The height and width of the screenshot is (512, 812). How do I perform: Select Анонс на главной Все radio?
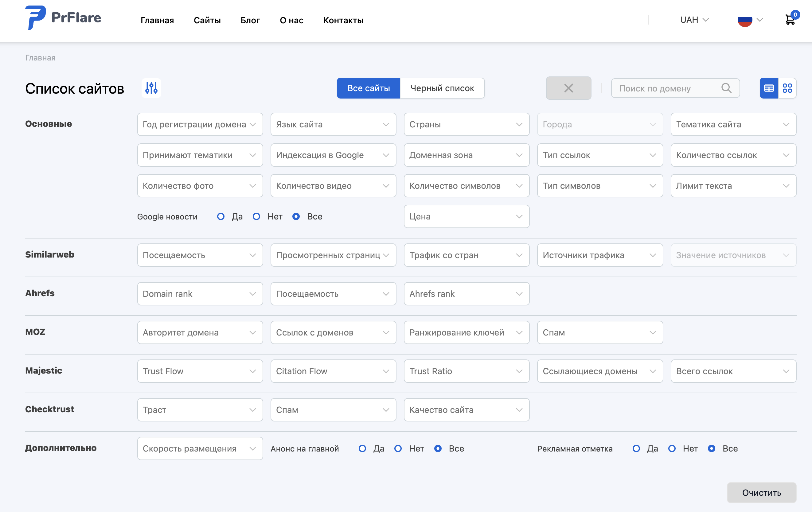click(x=438, y=448)
